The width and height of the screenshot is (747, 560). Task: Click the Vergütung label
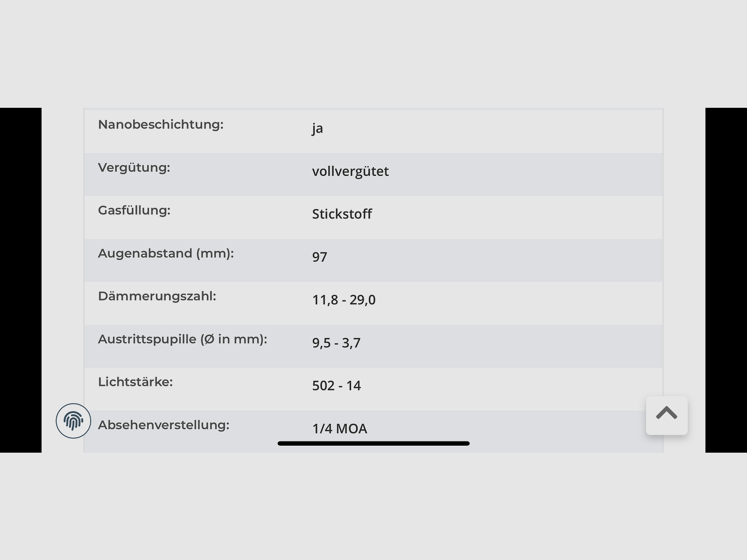point(134,168)
